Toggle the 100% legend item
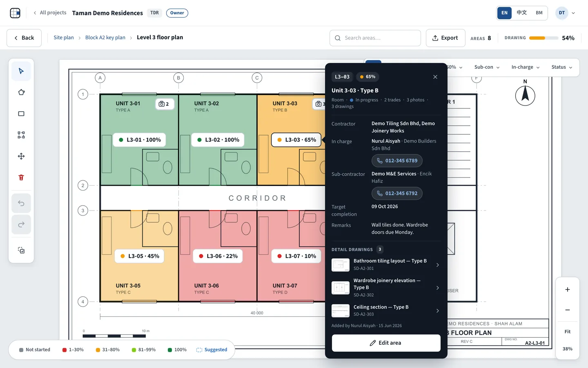Viewport: 588px width, 368px height. (x=177, y=350)
